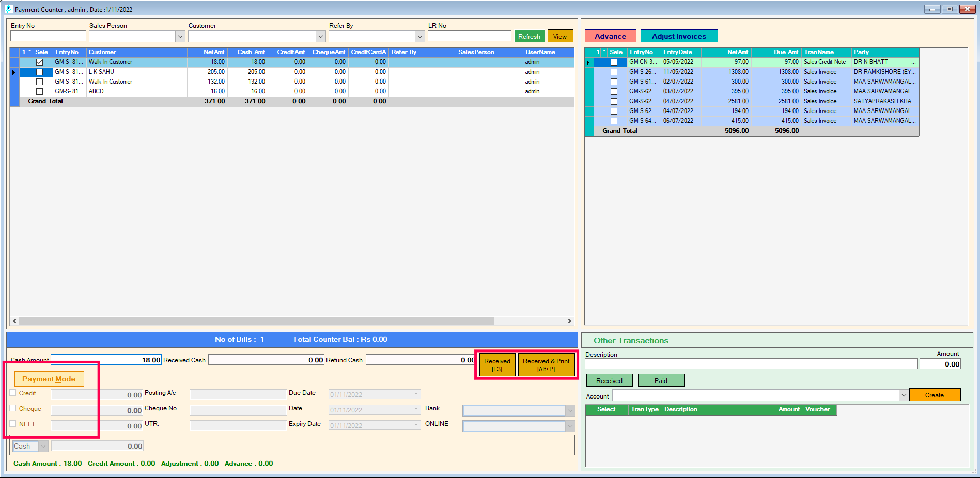
Task: Click the Payment Counter app icon in title bar
Action: (8, 9)
